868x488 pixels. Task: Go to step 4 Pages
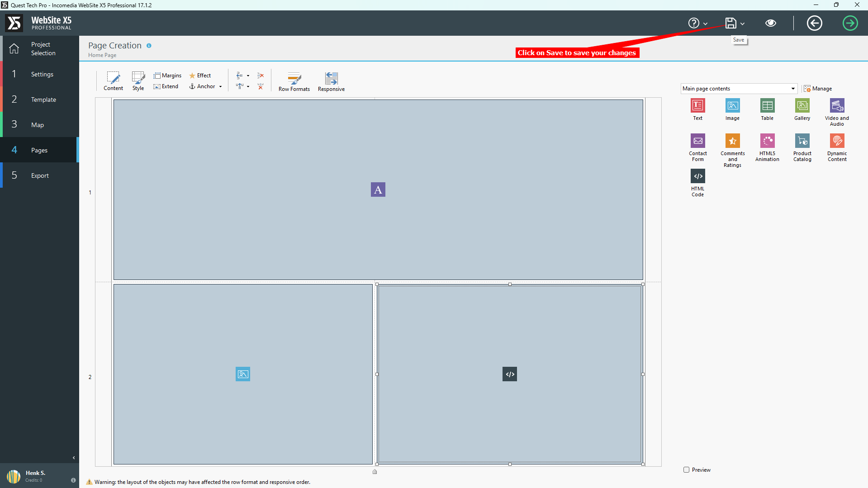39,150
